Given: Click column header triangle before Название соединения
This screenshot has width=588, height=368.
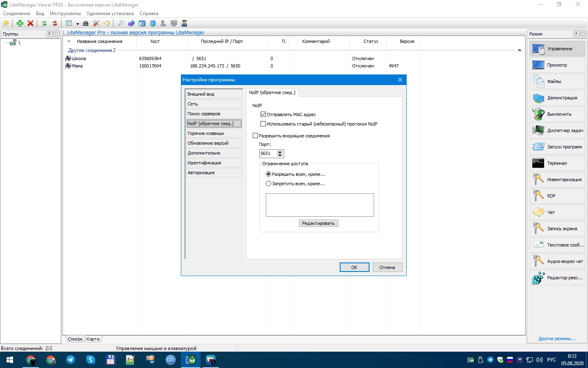Looking at the screenshot, I should [x=69, y=41].
